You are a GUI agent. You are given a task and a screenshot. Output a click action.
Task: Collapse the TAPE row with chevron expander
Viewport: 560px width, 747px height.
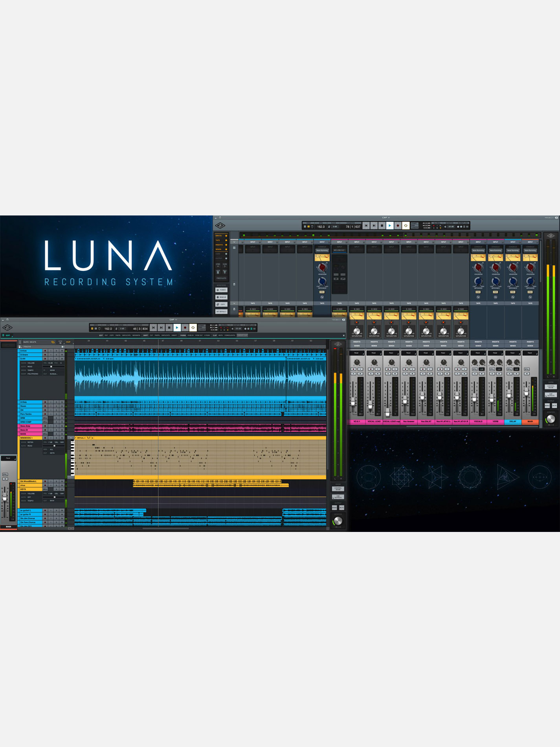tap(234, 303)
